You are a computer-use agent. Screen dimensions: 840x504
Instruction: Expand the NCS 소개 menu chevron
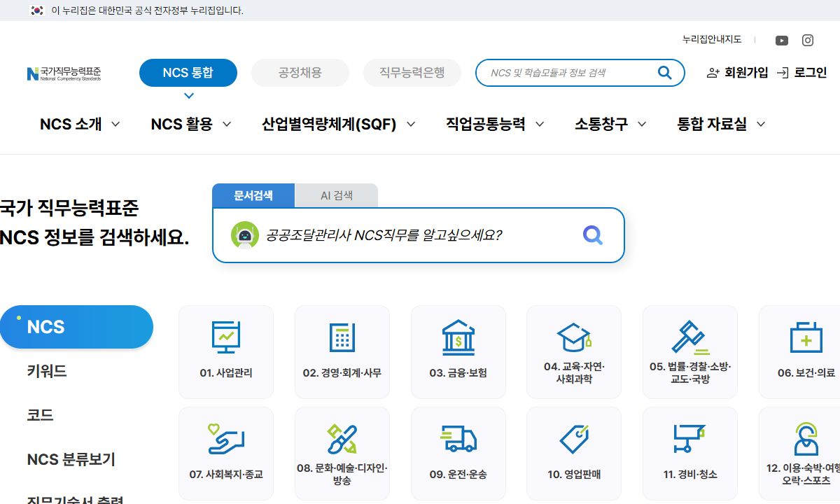(x=115, y=125)
